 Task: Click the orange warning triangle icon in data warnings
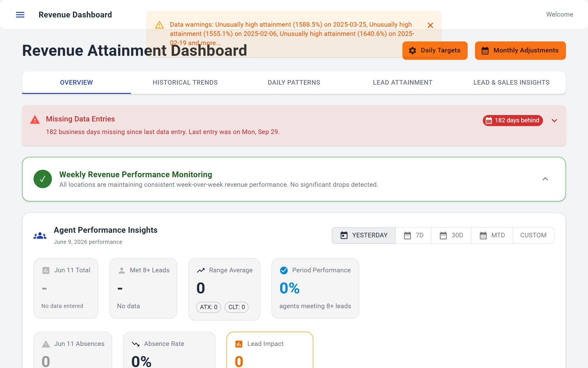159,25
